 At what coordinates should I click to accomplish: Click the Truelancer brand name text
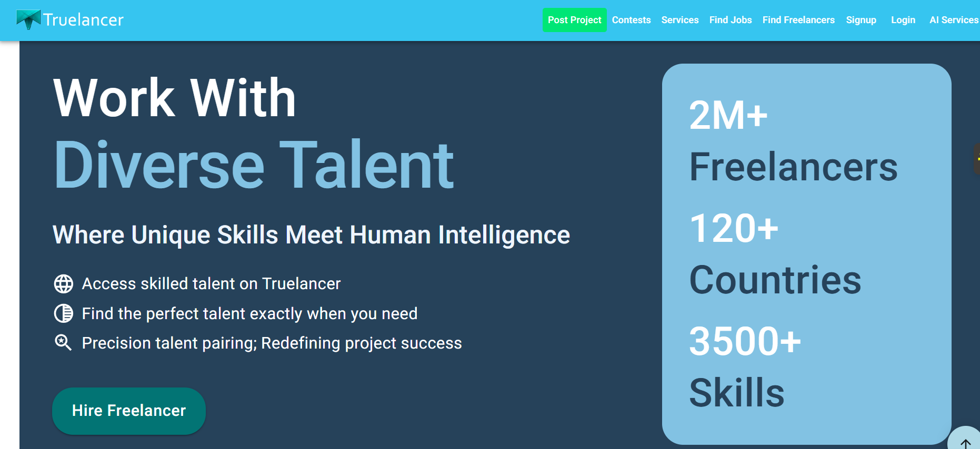click(x=83, y=20)
